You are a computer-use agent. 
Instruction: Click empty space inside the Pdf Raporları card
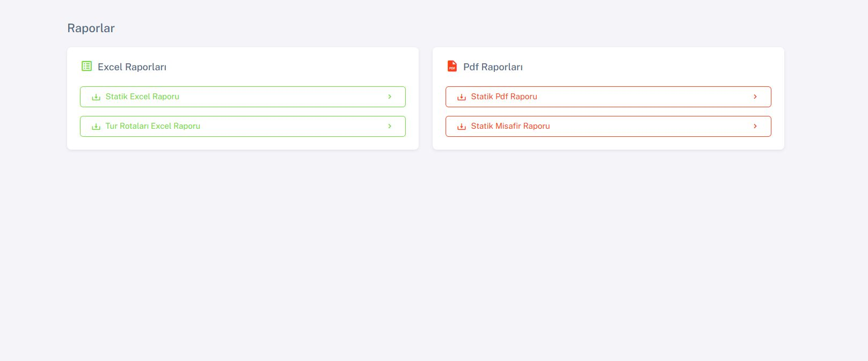[x=644, y=67]
